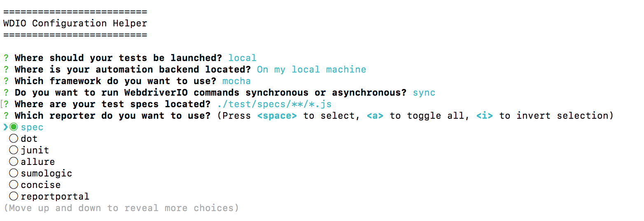
Task: Click the 'local' answer text
Action: pyautogui.click(x=242, y=58)
